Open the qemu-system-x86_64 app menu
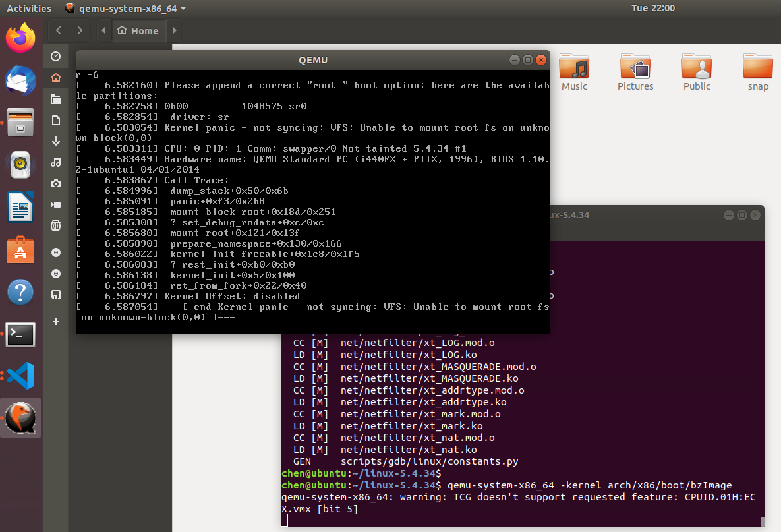The height and width of the screenshot is (532, 781). click(126, 9)
